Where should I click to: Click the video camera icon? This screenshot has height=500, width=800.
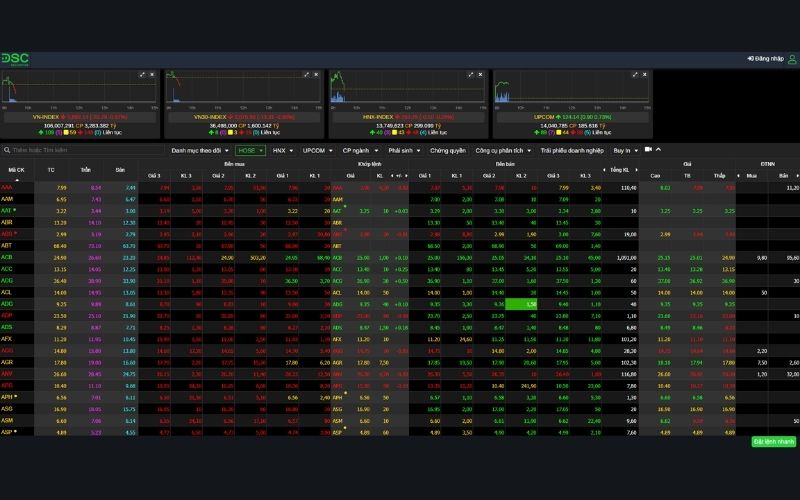click(x=648, y=149)
